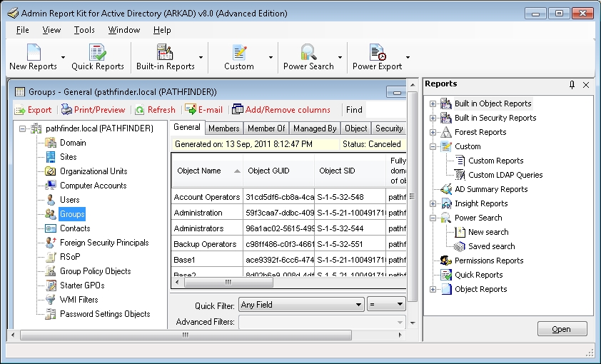The image size is (601, 364).
Task: Click the Open button in Reports panel
Action: click(x=562, y=329)
